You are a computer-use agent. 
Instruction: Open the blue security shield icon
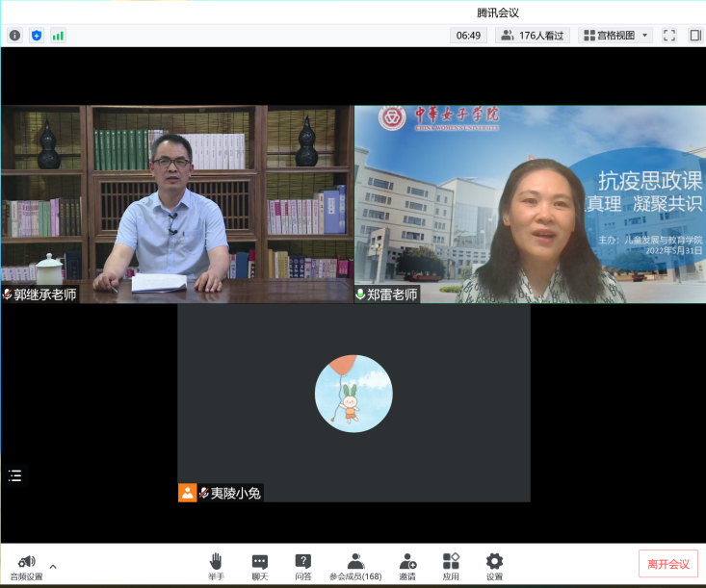click(37, 36)
